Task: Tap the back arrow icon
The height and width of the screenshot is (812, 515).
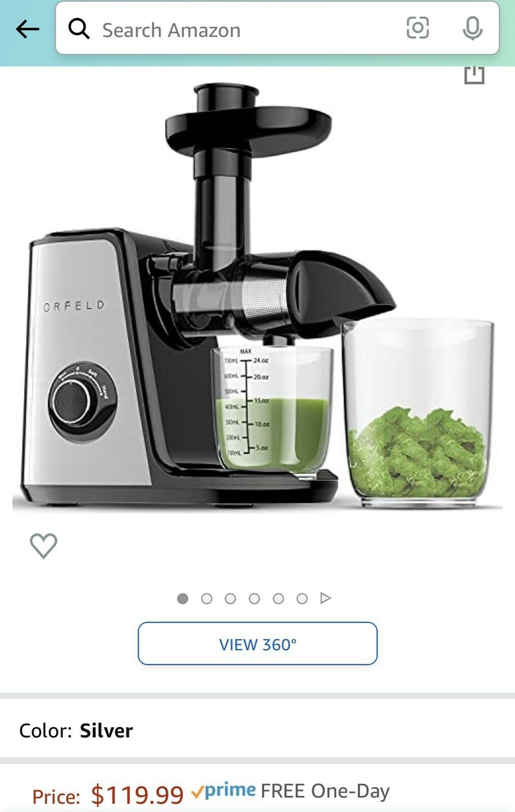Action: coord(27,29)
